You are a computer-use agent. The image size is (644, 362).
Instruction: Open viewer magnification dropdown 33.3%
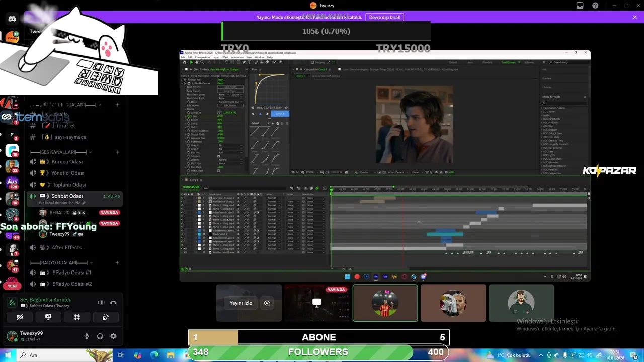pyautogui.click(x=313, y=172)
